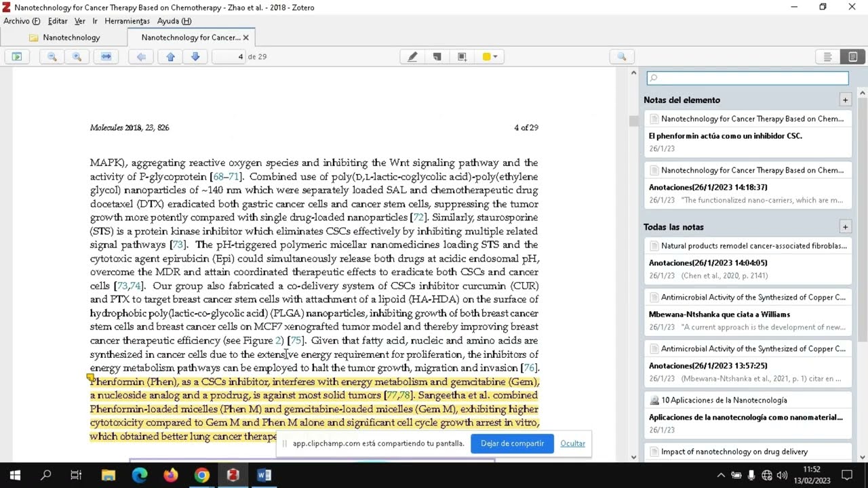Open citation link 76
Screen dimensions: 868x488
point(529,368)
